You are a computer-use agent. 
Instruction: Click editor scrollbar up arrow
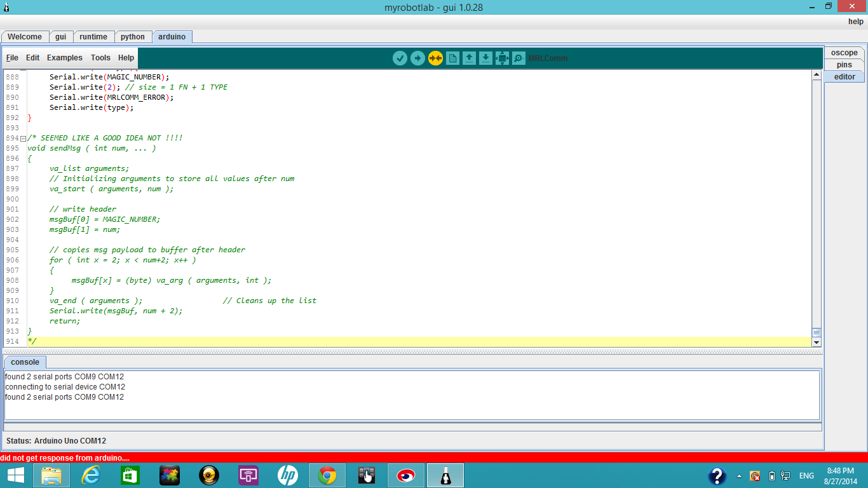pyautogui.click(x=817, y=75)
